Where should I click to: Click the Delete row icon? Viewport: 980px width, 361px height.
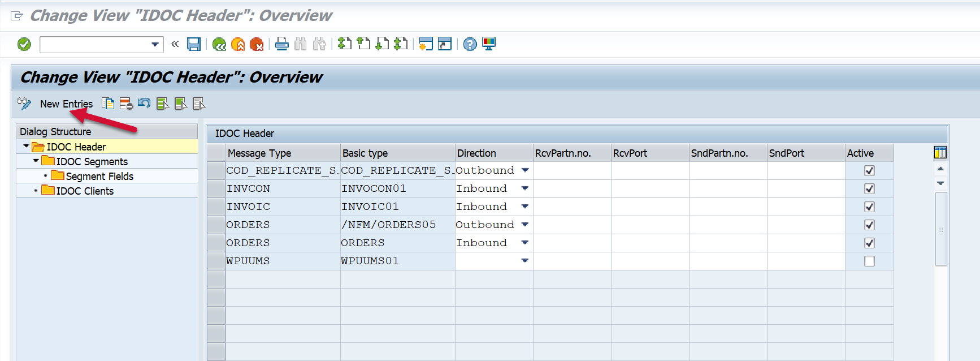(x=126, y=104)
